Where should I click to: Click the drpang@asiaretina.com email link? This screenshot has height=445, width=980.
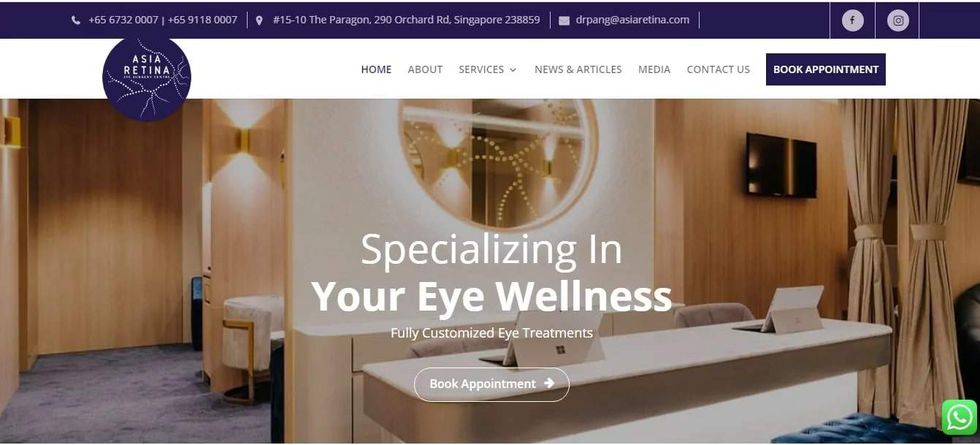click(632, 20)
